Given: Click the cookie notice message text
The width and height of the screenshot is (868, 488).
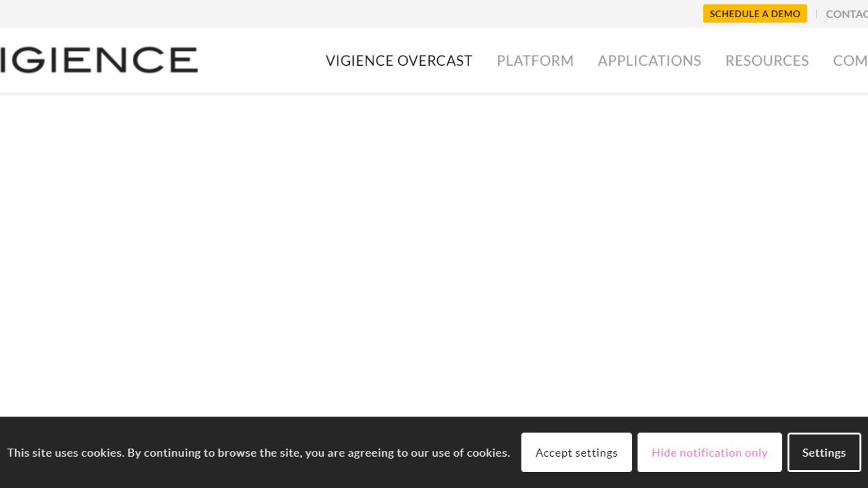Looking at the screenshot, I should coord(258,452).
